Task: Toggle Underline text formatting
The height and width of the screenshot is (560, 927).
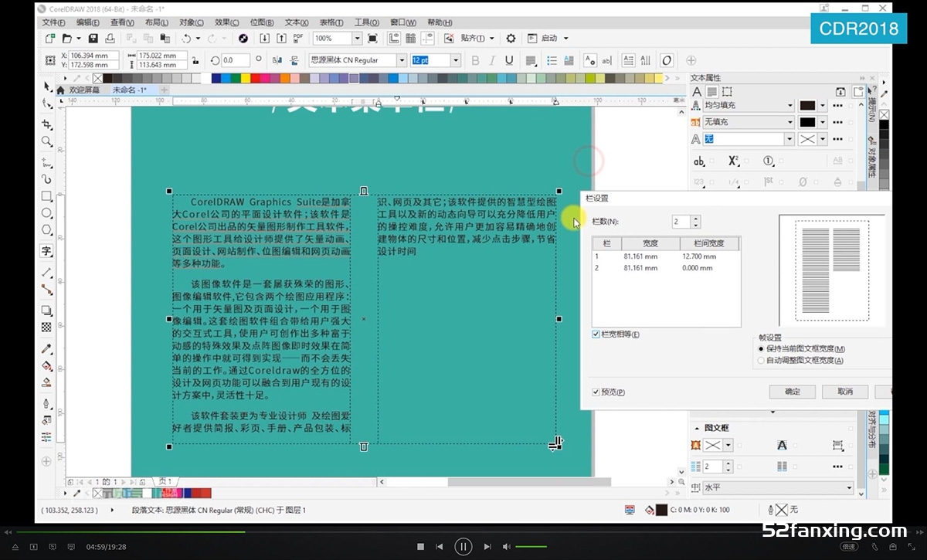Action: coord(509,60)
